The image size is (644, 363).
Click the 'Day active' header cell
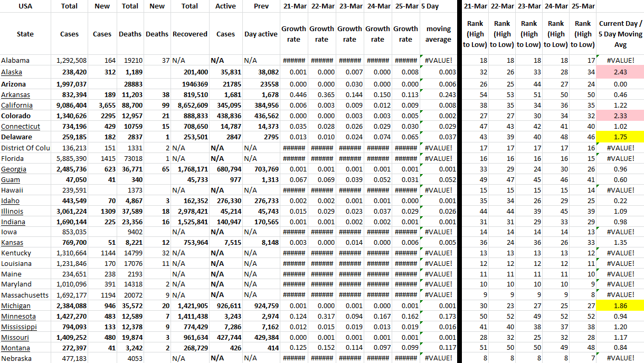[x=261, y=34]
